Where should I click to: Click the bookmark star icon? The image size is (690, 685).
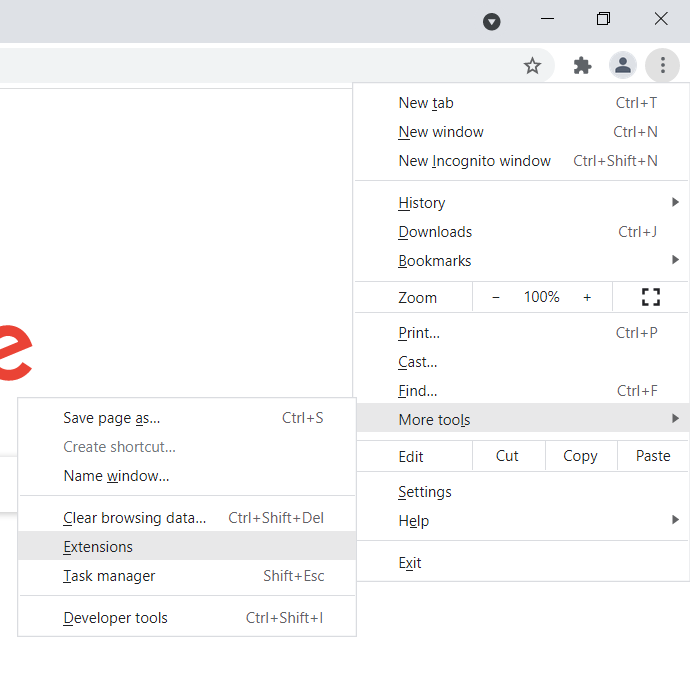(x=532, y=66)
